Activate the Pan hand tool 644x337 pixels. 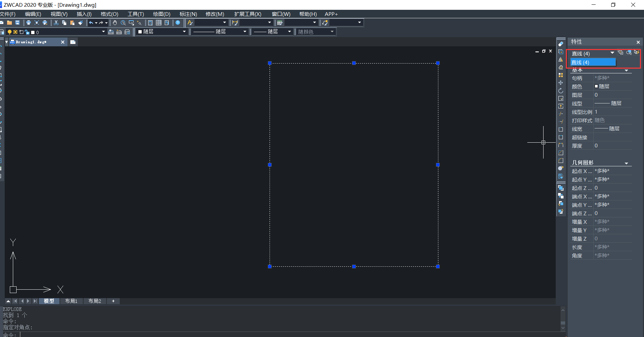[115, 23]
